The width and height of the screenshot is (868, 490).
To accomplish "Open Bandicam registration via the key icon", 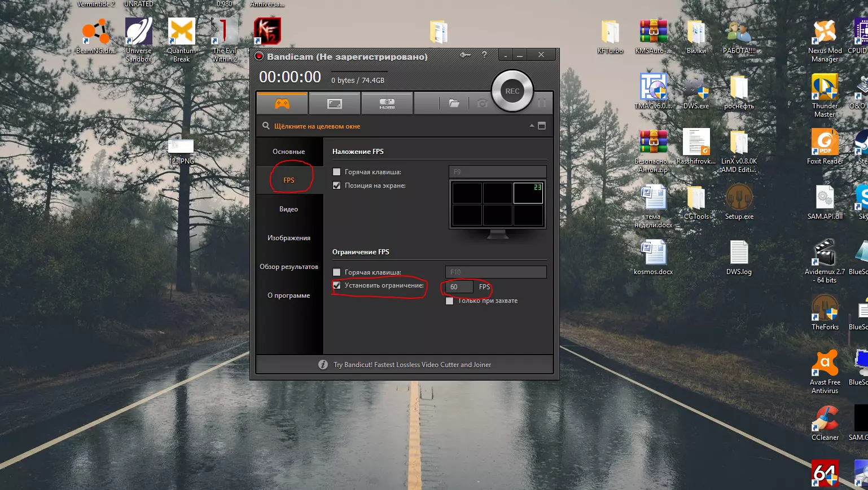I will [465, 55].
